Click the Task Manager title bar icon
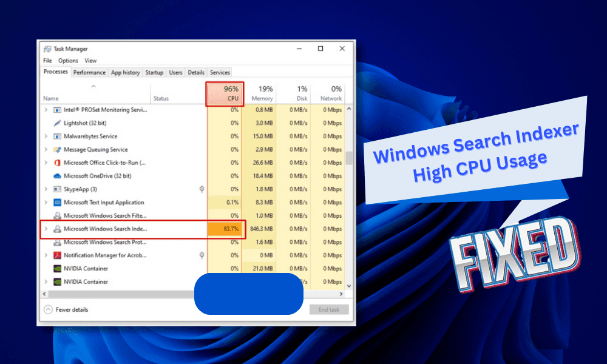 (x=47, y=49)
